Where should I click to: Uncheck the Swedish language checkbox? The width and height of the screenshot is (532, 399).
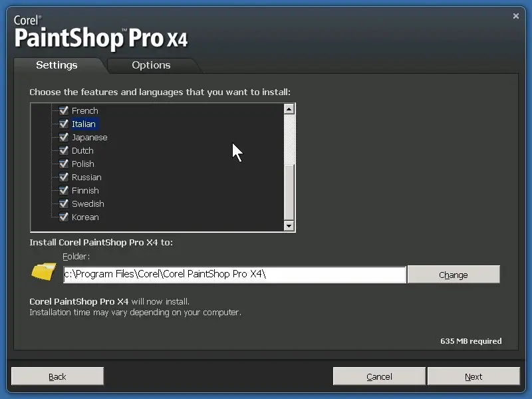pos(64,203)
